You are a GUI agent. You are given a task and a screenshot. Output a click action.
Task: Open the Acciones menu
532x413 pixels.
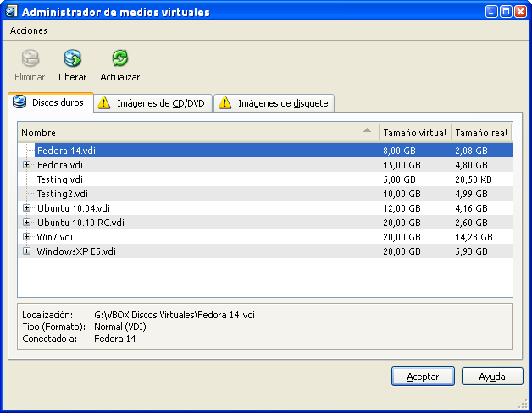click(x=29, y=30)
